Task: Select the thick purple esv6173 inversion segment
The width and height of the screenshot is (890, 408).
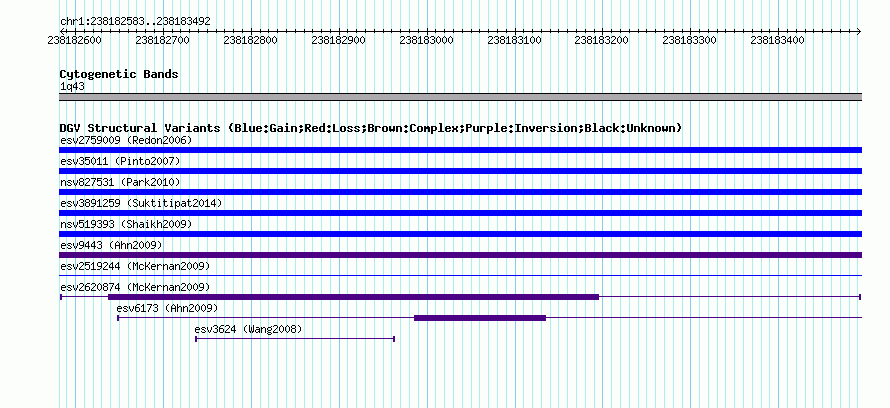Action: [480, 318]
